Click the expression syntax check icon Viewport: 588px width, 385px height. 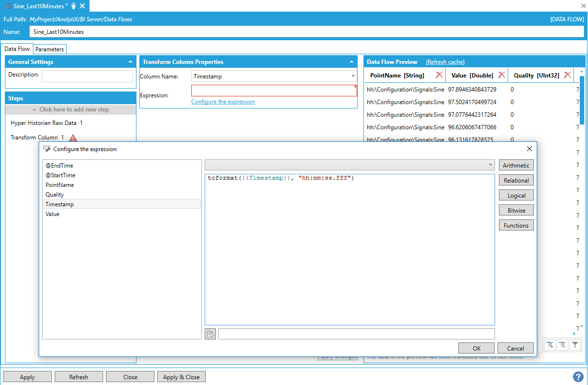point(210,334)
